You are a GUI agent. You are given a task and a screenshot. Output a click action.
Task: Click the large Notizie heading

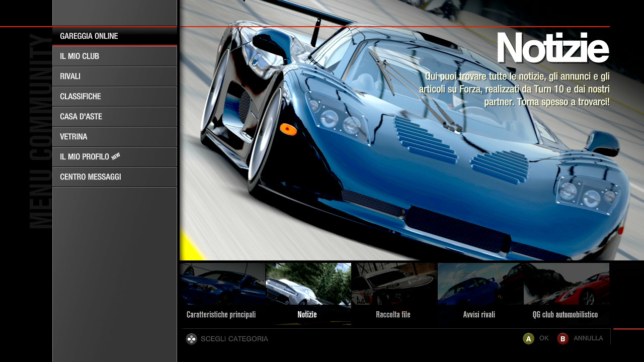pyautogui.click(x=553, y=48)
